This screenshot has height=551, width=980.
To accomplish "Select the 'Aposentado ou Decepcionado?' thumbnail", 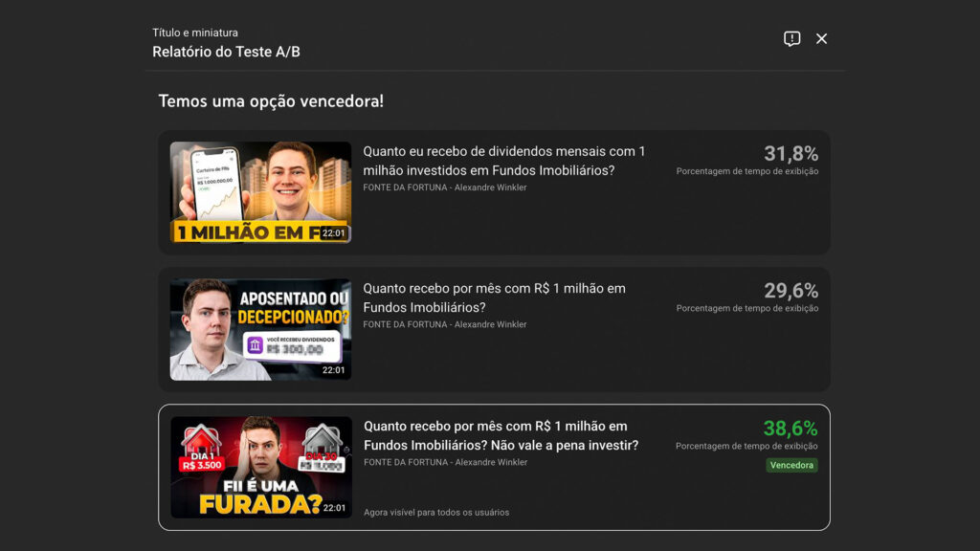I will pyautogui.click(x=260, y=329).
